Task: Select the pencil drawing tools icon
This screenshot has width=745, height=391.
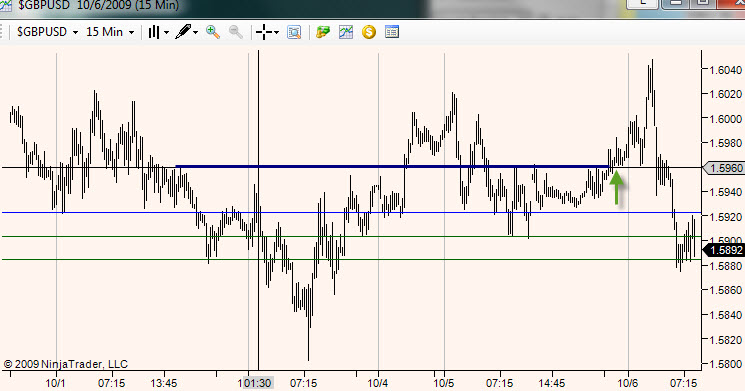Action: 183,32
